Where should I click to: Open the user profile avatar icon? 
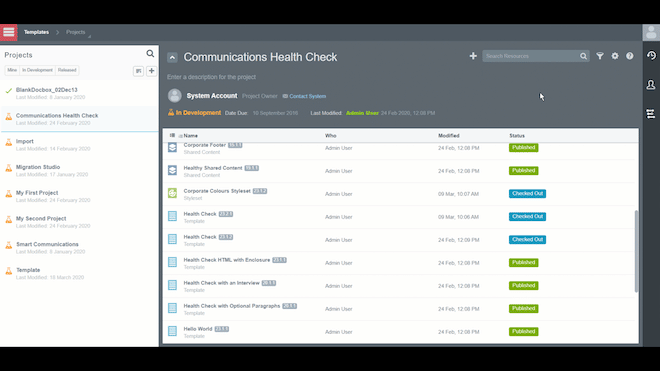(x=651, y=32)
